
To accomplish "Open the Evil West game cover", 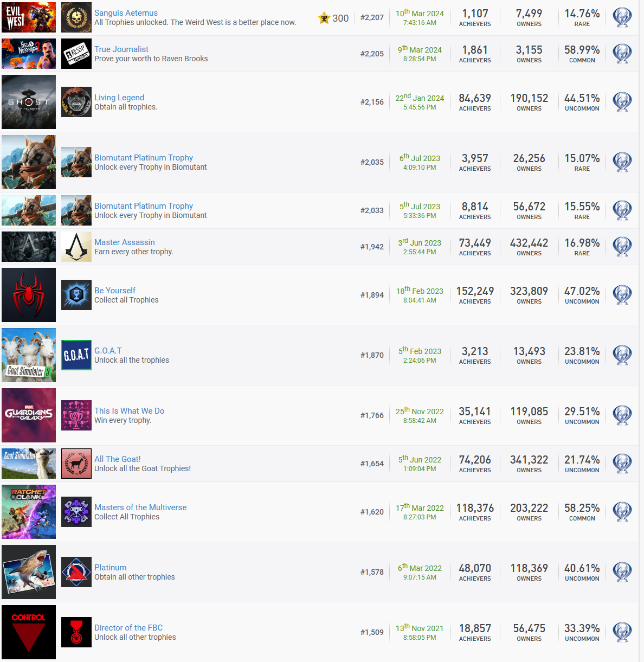I will coord(29,17).
